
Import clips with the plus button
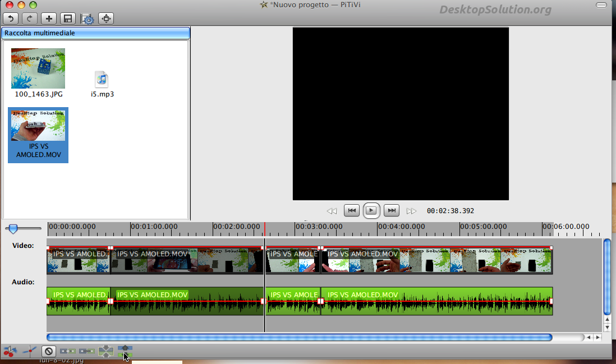49,19
